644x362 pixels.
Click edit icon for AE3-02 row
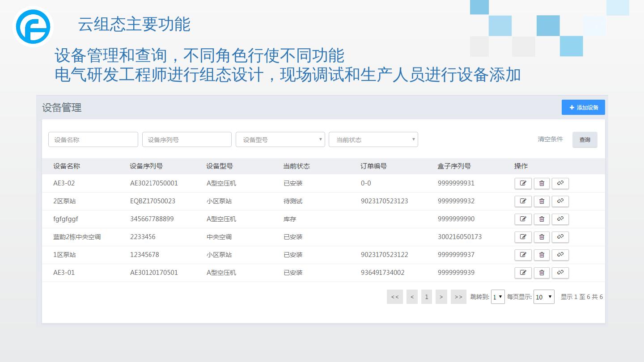click(523, 183)
